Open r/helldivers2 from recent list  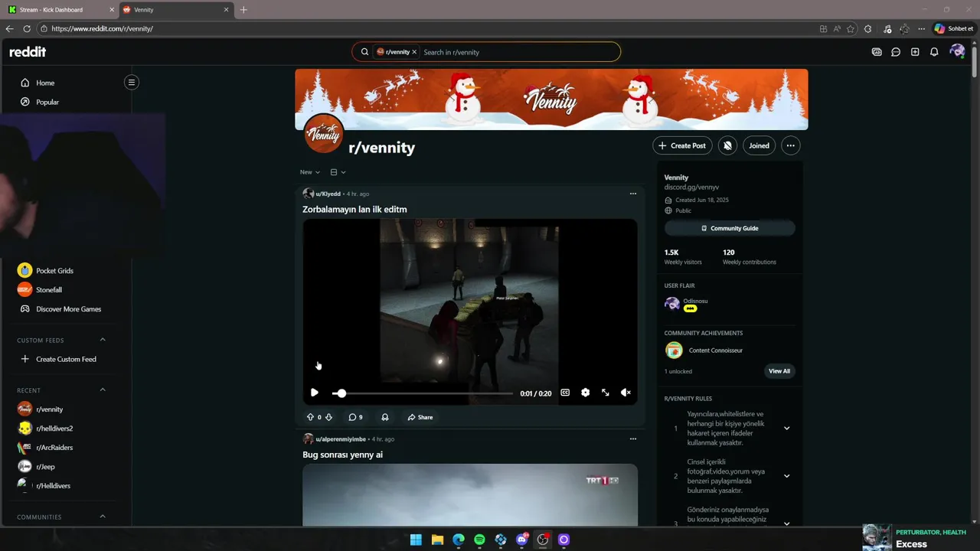(x=54, y=429)
